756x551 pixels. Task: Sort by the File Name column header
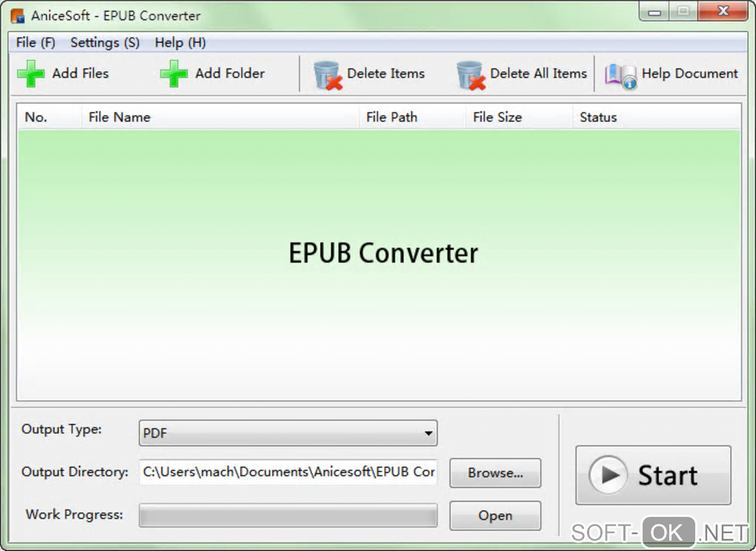click(x=220, y=117)
